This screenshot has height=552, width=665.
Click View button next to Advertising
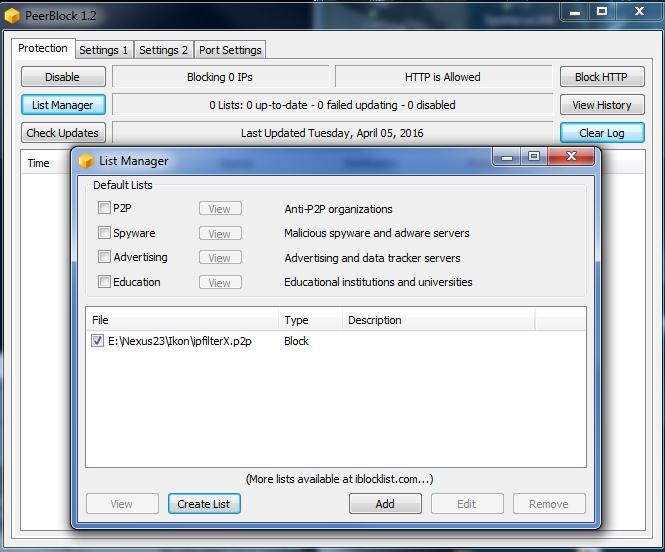[x=220, y=257]
